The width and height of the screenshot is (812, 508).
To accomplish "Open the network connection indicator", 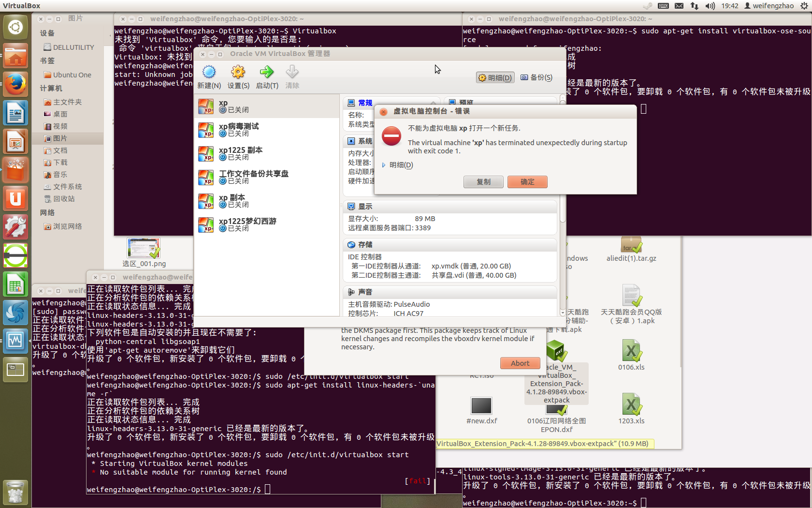I will pyautogui.click(x=695, y=6).
